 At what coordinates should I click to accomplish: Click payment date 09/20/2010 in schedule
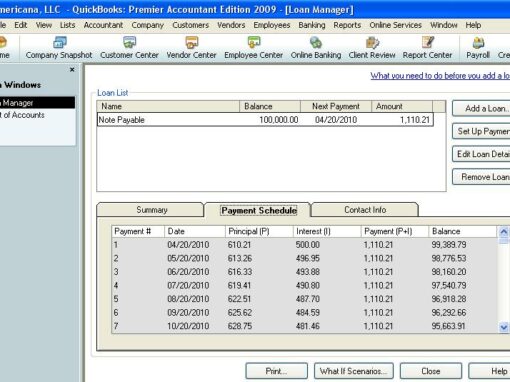point(188,313)
